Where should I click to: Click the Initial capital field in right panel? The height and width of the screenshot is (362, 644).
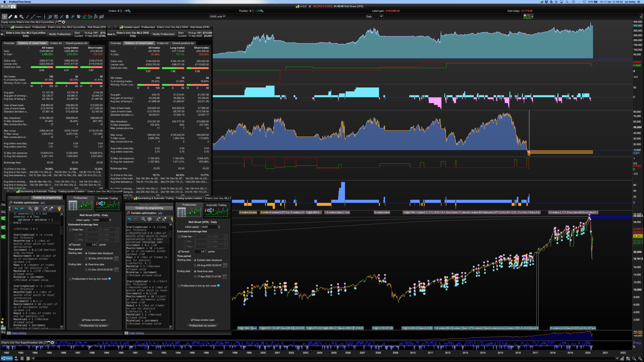(208, 227)
